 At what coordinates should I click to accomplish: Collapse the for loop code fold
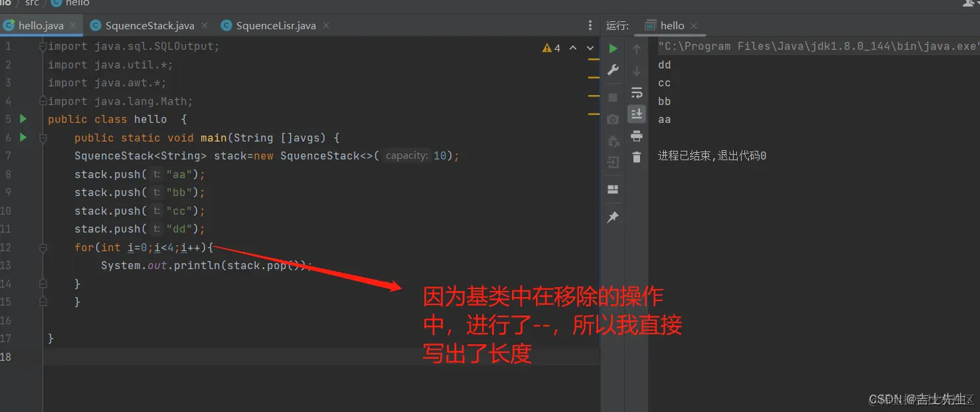coord(42,247)
